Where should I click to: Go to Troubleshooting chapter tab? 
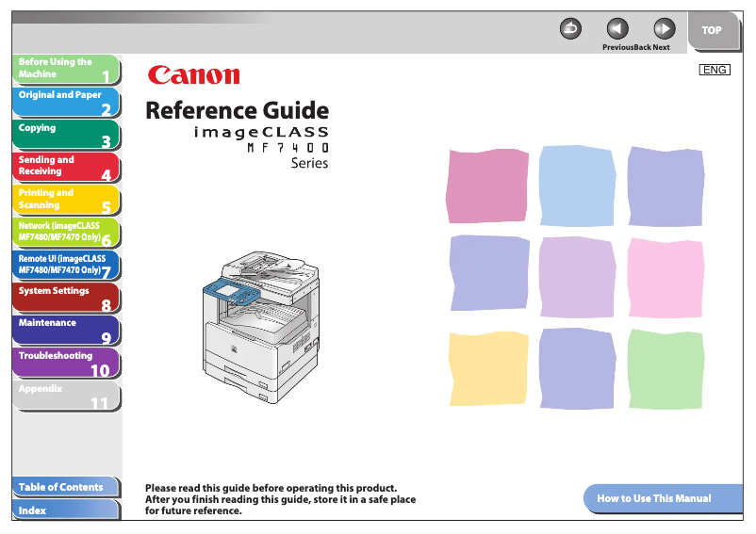(65, 363)
